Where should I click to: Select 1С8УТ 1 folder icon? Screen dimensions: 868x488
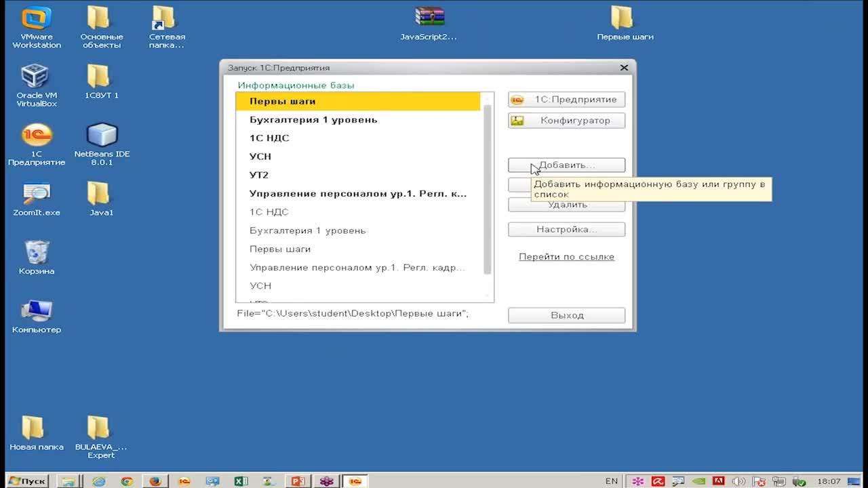(x=101, y=82)
